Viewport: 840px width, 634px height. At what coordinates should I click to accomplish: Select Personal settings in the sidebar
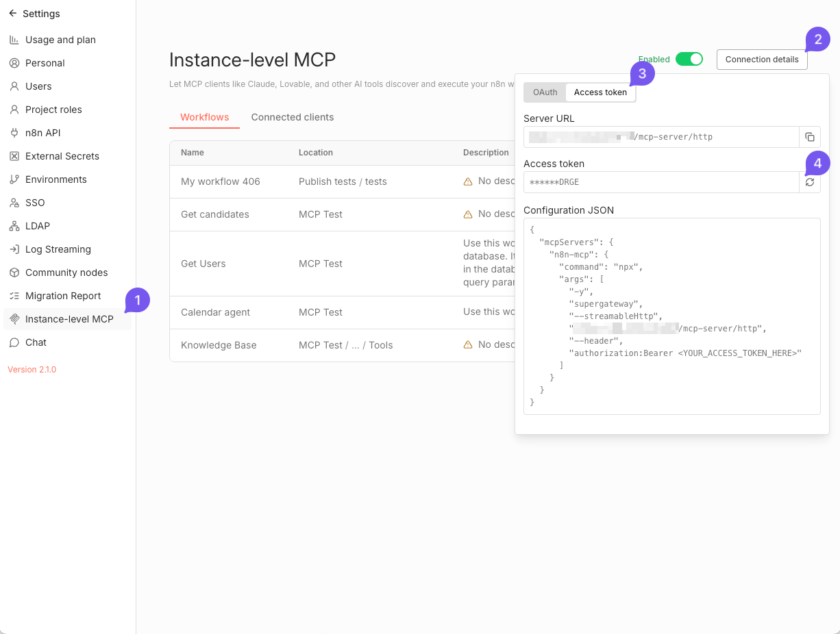[x=45, y=63]
